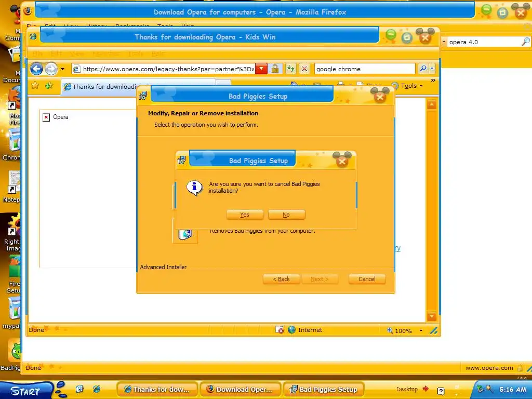The image size is (532, 399).
Task: Go back with the Internet Explorer back arrow
Action: (x=37, y=69)
